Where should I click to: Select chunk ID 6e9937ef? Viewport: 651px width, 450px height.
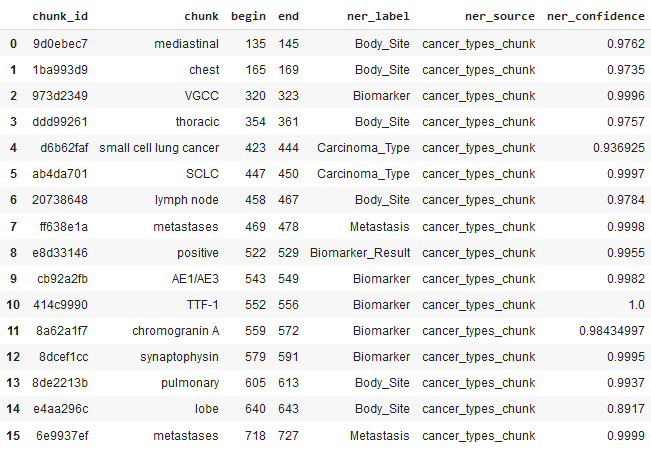click(x=59, y=434)
